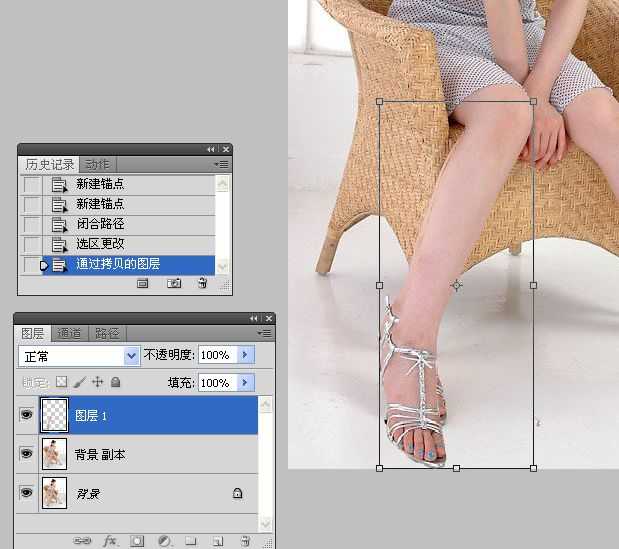Image resolution: width=619 pixels, height=549 pixels.
Task: Create new adjustment layer icon
Action: pos(164,541)
